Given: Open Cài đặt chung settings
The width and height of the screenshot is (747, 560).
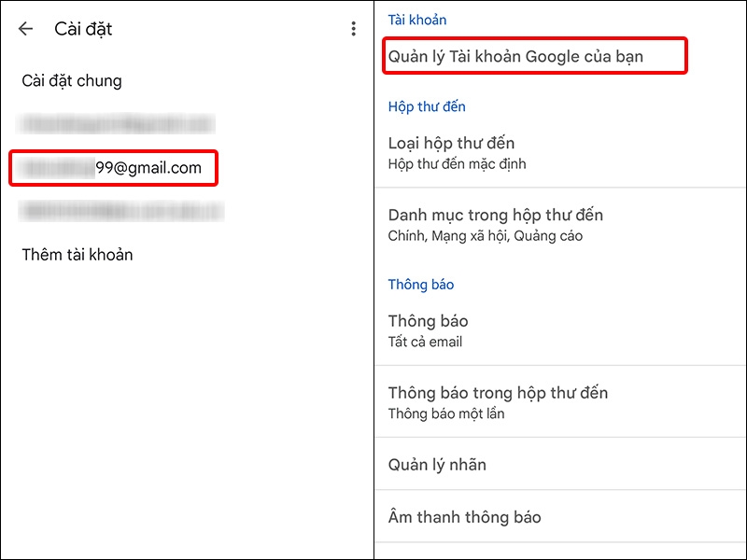Looking at the screenshot, I should (71, 80).
